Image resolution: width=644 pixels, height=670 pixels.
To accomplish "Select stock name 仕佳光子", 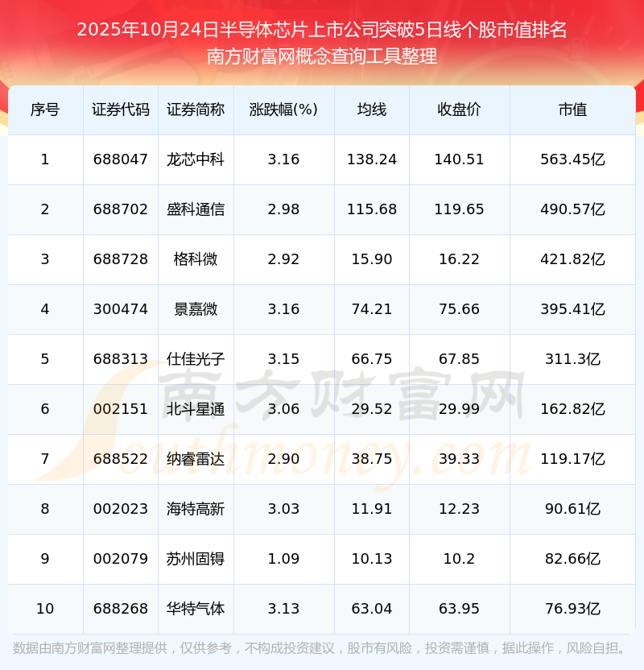I will pos(196,359).
